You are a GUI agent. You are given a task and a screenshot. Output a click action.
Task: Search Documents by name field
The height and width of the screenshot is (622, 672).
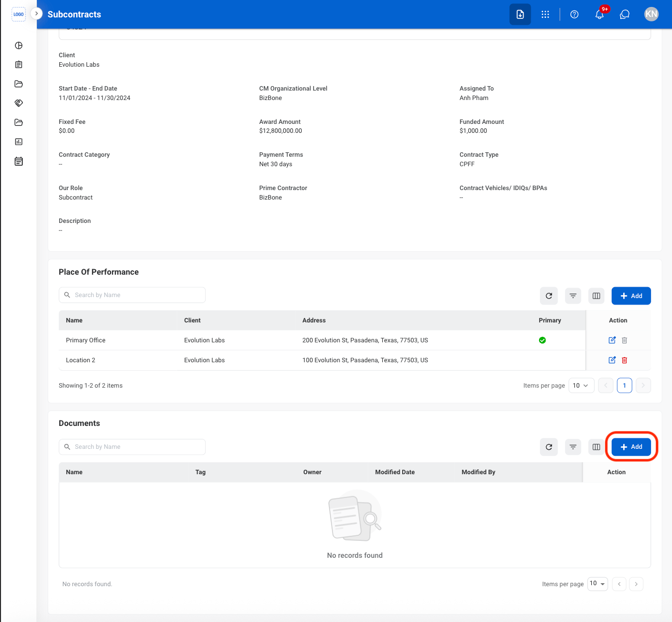pos(132,447)
